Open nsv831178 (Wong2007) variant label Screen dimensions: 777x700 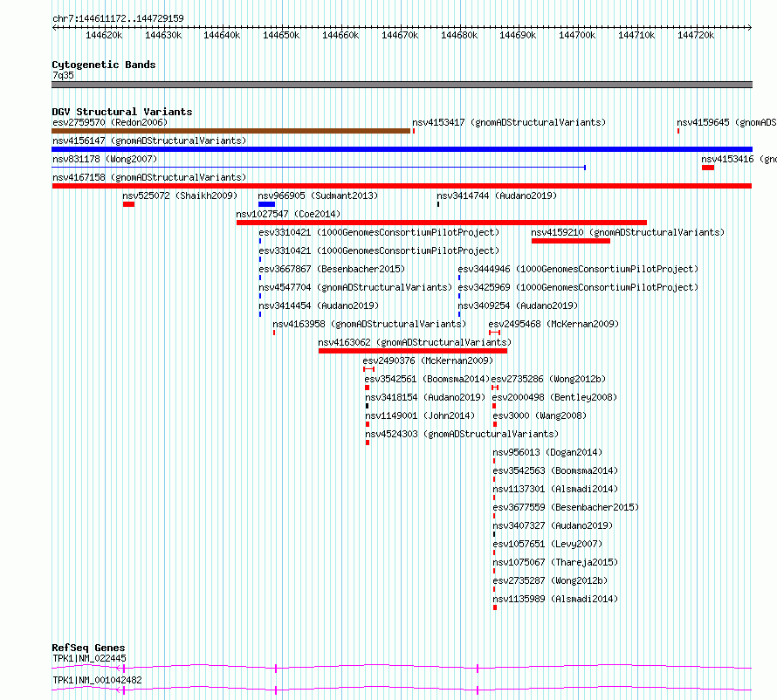click(105, 159)
